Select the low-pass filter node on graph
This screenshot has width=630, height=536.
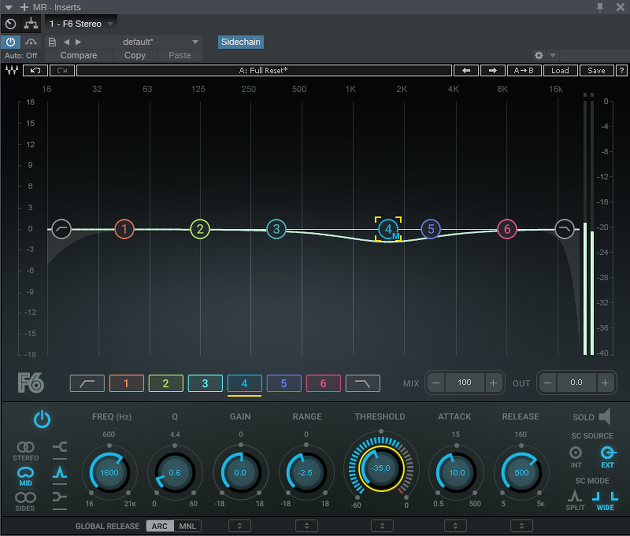565,229
